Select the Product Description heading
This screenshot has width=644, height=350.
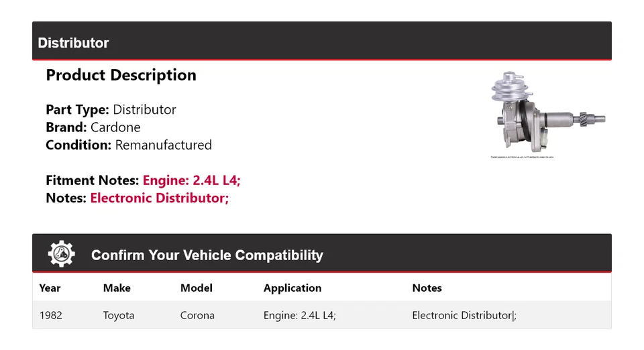click(121, 75)
